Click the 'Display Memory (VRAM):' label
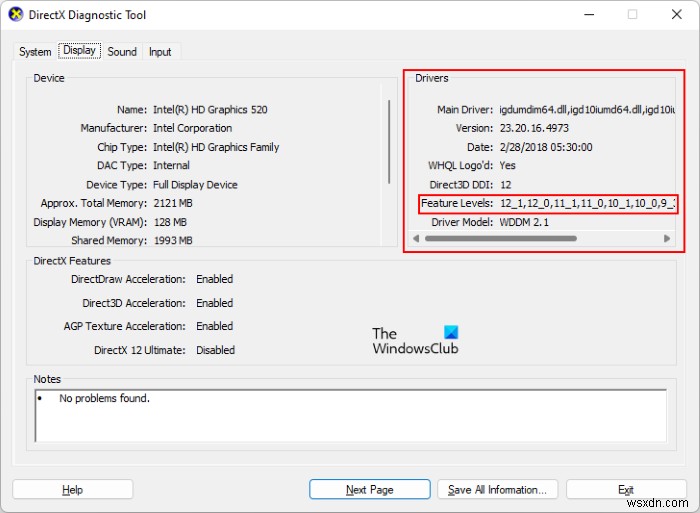This screenshot has width=700, height=513. click(x=90, y=222)
